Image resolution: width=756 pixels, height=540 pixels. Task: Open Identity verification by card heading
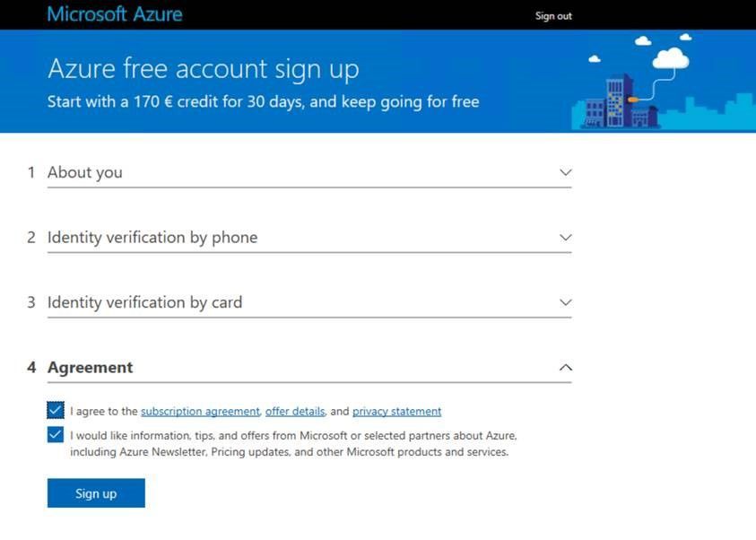coord(144,302)
